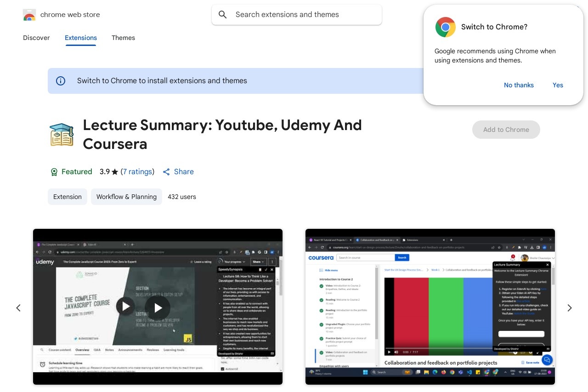Viewport: 588px width, 392px height.
Task: Click the Share link
Action: [184, 172]
